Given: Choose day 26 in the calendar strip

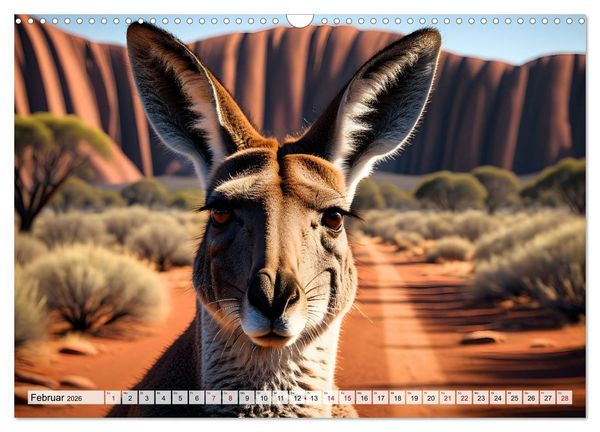Looking at the screenshot, I should 532,398.
